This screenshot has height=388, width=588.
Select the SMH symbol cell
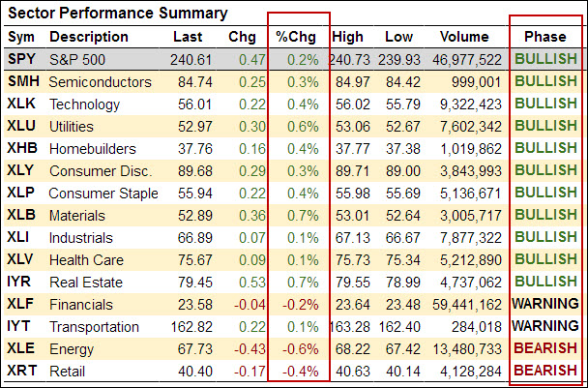tap(23, 81)
